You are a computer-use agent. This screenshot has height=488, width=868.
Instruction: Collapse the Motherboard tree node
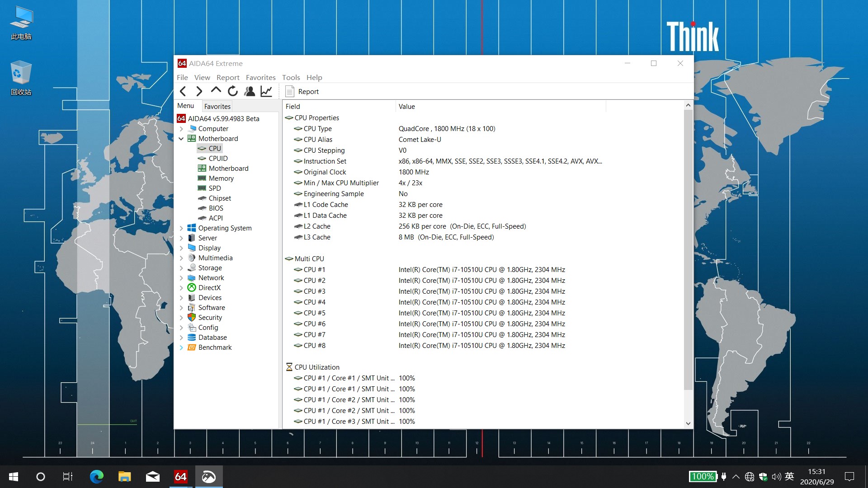point(181,139)
